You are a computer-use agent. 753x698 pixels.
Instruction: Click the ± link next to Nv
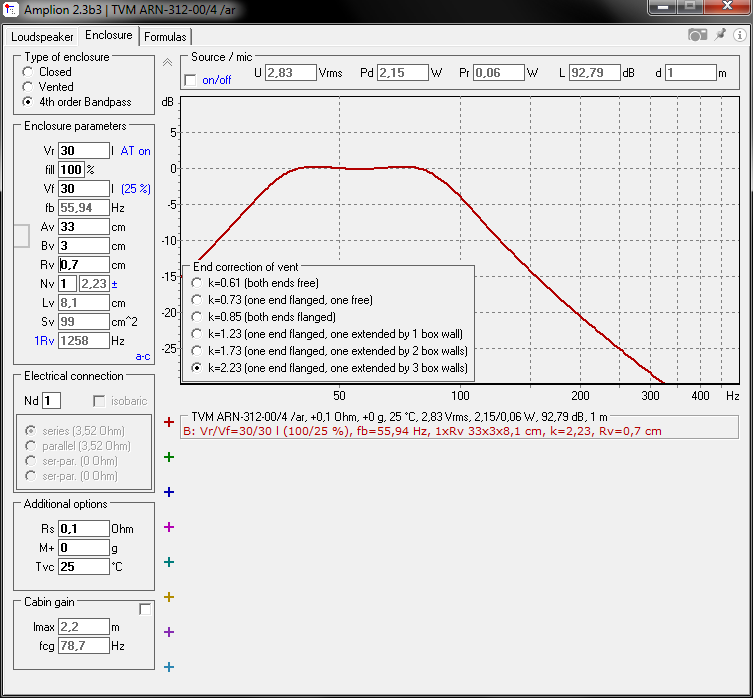pos(114,284)
